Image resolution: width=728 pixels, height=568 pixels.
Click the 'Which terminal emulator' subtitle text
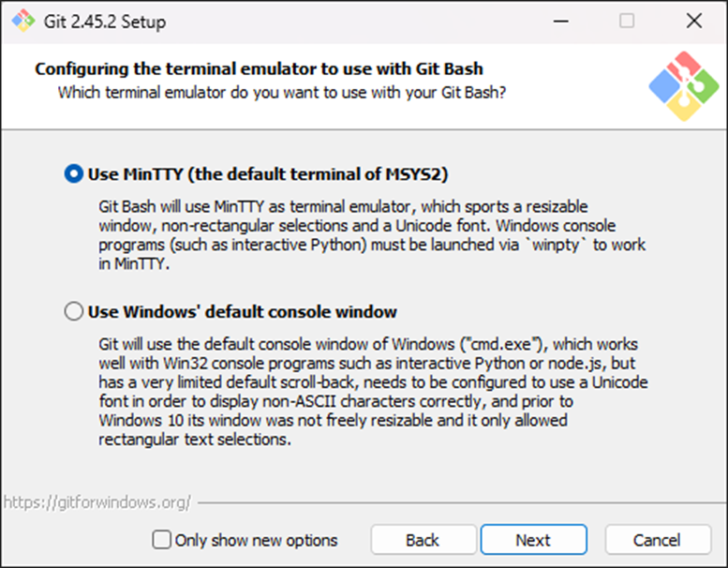click(282, 93)
